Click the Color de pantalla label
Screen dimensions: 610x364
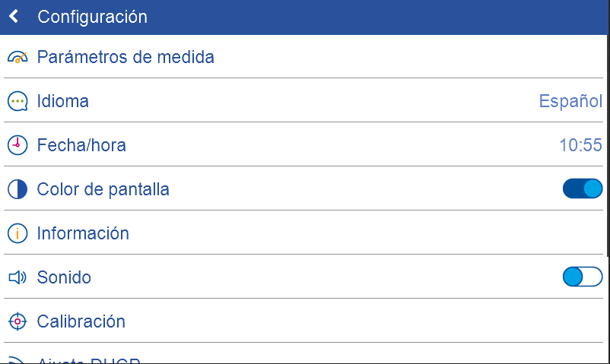103,189
